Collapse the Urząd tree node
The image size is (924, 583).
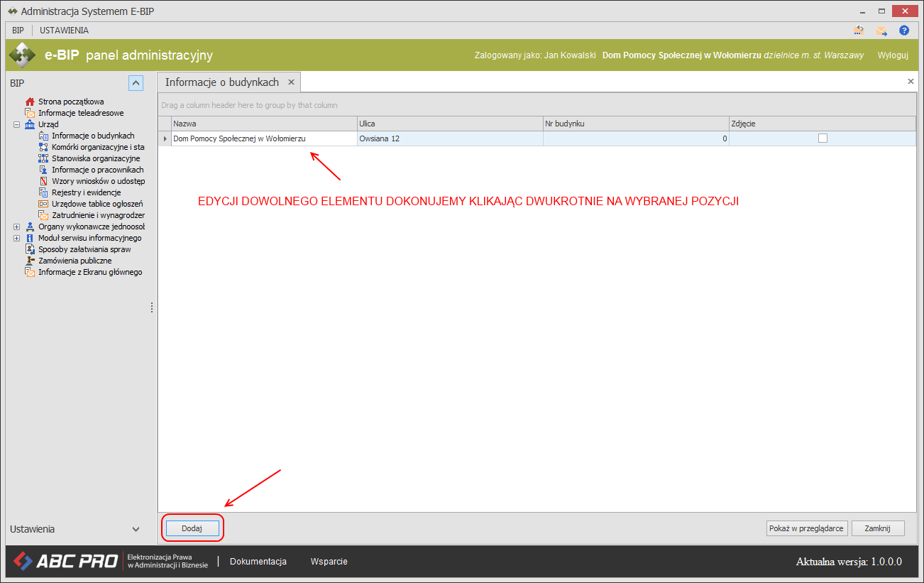coord(16,124)
